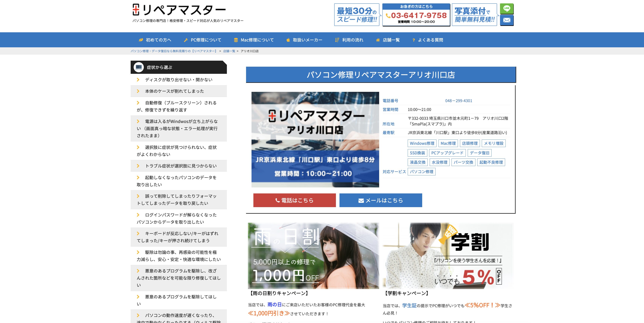Click chevron beside トラブル症状が選択肢に見つからない
644x323 pixels.
point(138,166)
